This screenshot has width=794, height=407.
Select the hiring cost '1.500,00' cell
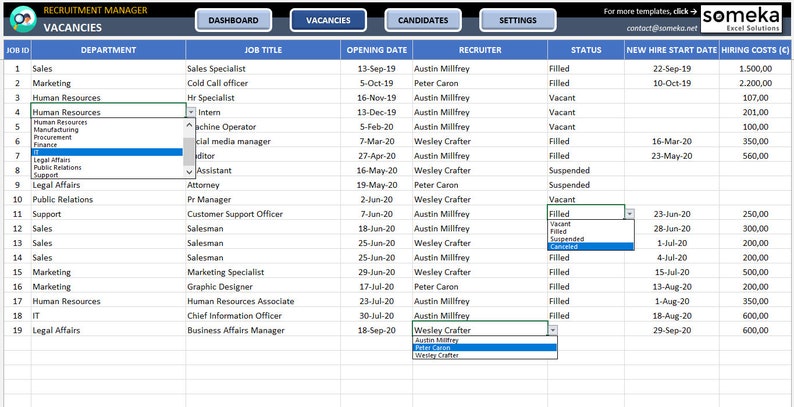point(756,69)
